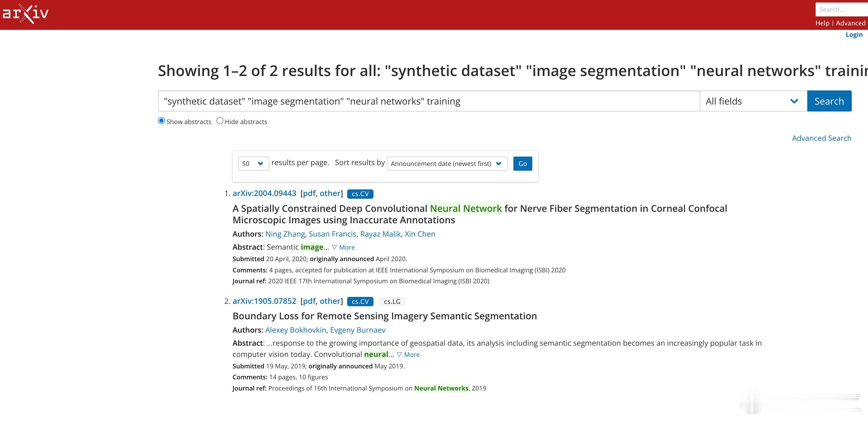Click the cs.LG category tag

tap(392, 302)
